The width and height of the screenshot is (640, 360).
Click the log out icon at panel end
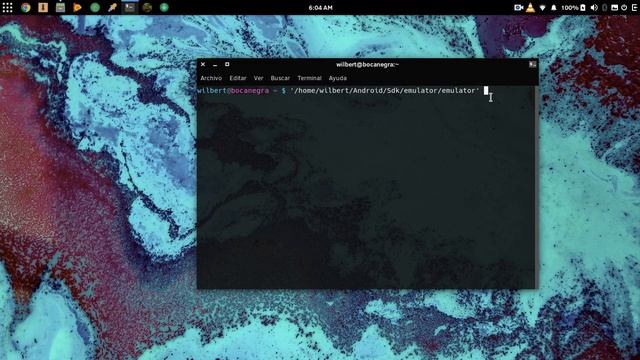pos(635,8)
